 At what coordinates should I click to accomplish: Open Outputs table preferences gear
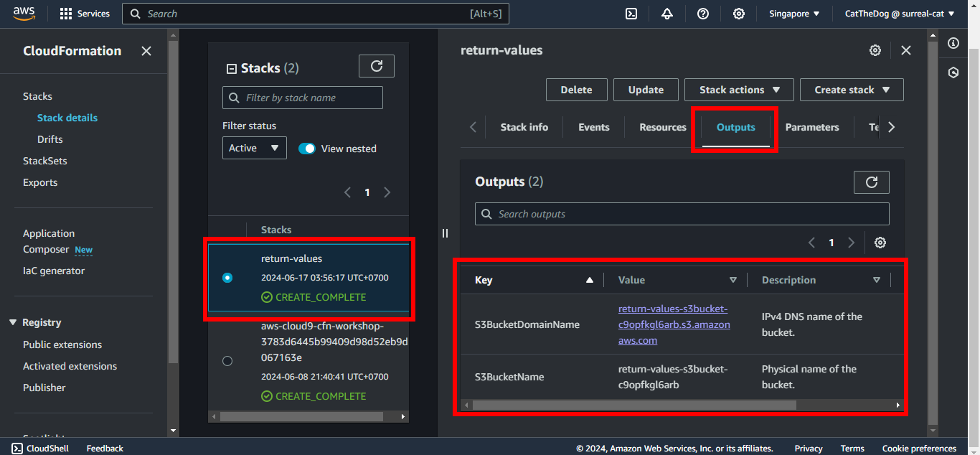pos(880,243)
